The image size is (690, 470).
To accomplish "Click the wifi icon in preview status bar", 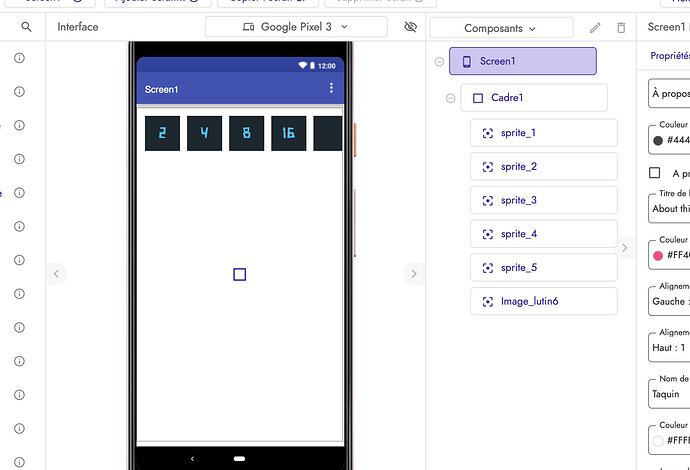I will click(303, 65).
